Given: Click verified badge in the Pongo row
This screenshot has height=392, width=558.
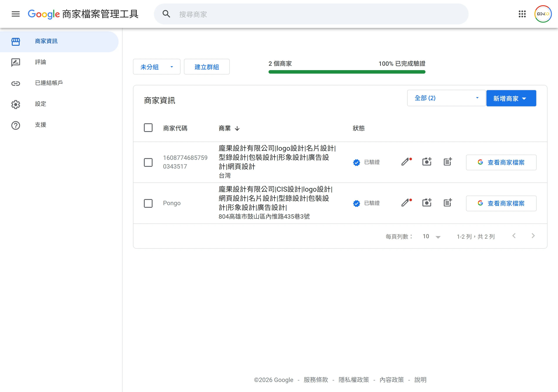Looking at the screenshot, I should tap(357, 203).
